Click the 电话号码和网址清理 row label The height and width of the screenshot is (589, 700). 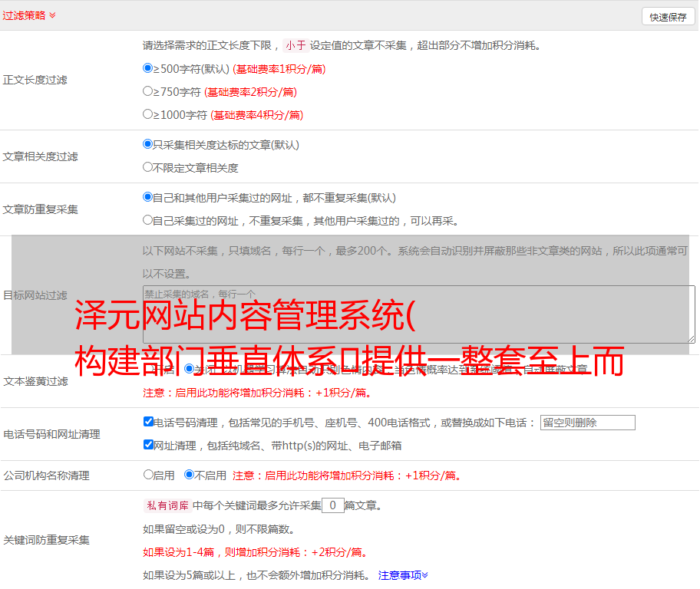tap(51, 434)
